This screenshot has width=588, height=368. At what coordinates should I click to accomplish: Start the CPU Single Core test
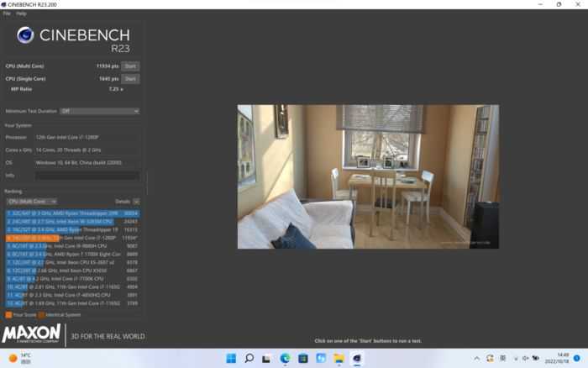click(x=130, y=78)
